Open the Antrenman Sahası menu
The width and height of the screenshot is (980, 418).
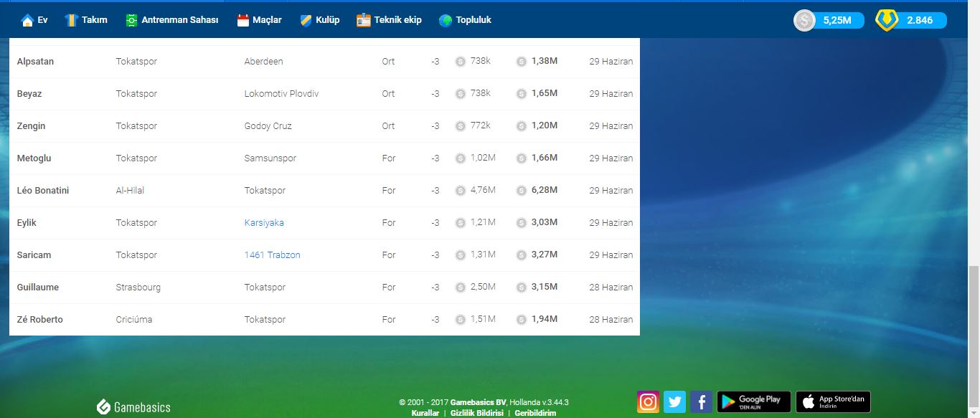[180, 20]
